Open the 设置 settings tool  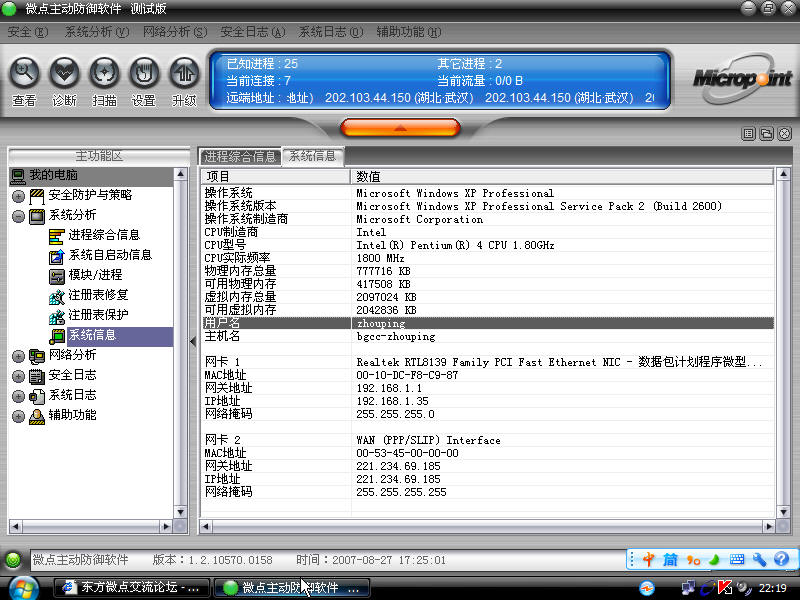144,81
